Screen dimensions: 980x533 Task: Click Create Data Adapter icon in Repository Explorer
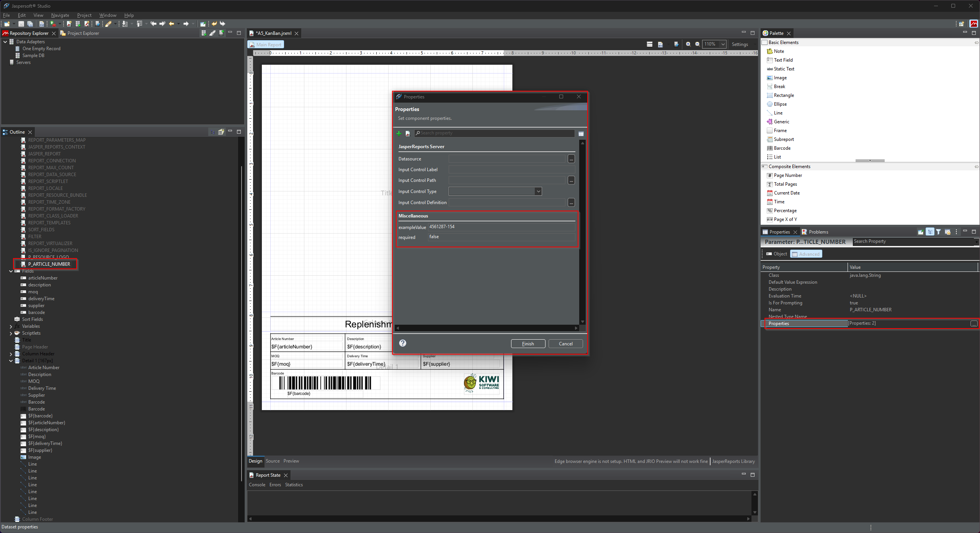point(204,33)
